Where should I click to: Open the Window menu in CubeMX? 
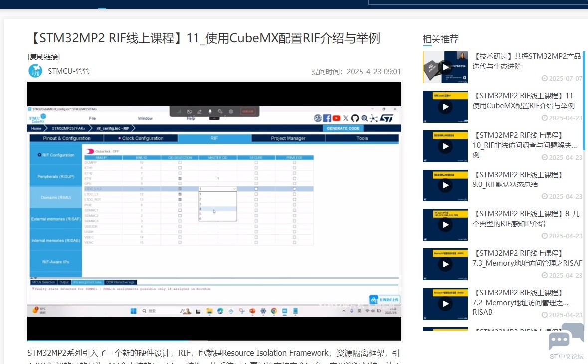tap(145, 118)
